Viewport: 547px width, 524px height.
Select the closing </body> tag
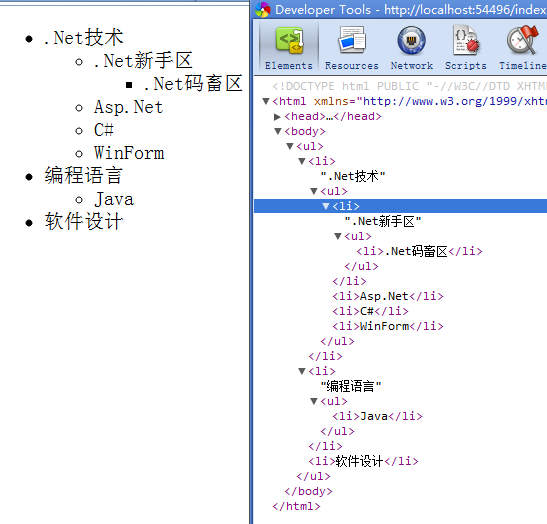coord(308,491)
